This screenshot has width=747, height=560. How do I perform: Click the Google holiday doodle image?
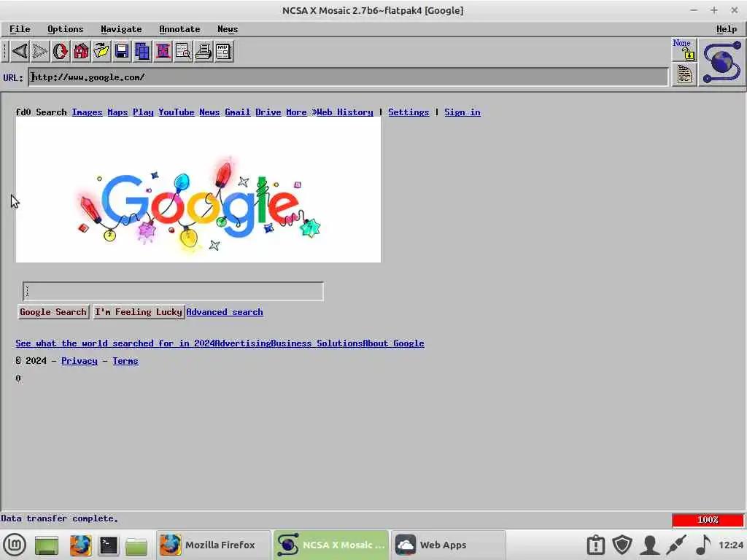[x=198, y=190]
